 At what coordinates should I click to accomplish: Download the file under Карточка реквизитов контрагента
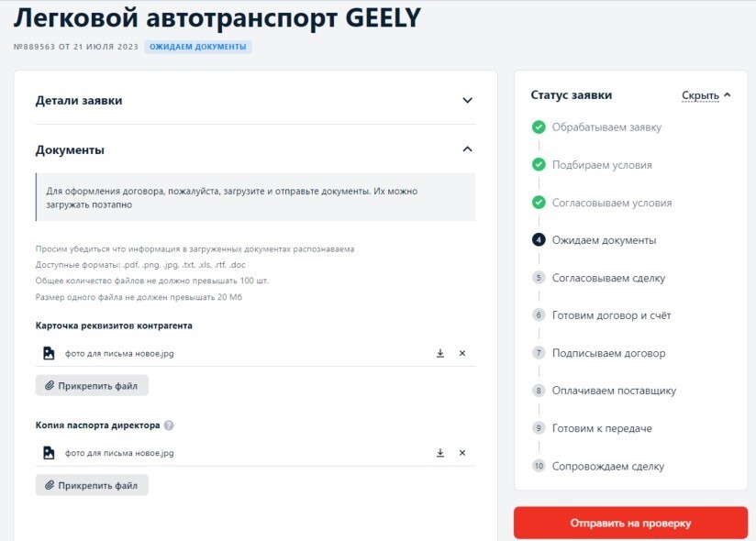click(x=440, y=353)
